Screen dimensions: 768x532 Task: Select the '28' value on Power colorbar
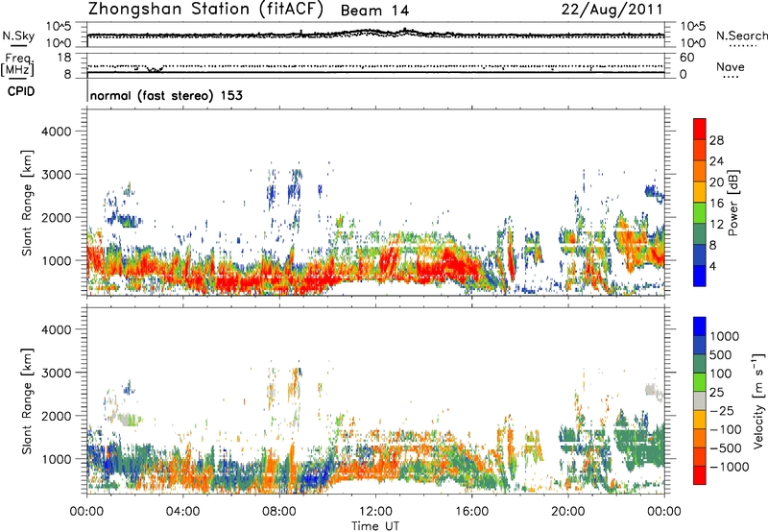pyautogui.click(x=716, y=140)
